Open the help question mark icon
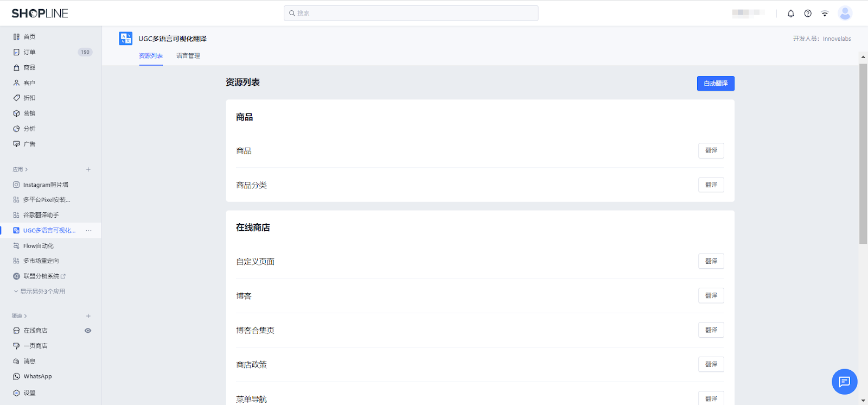The image size is (868, 405). pyautogui.click(x=808, y=14)
